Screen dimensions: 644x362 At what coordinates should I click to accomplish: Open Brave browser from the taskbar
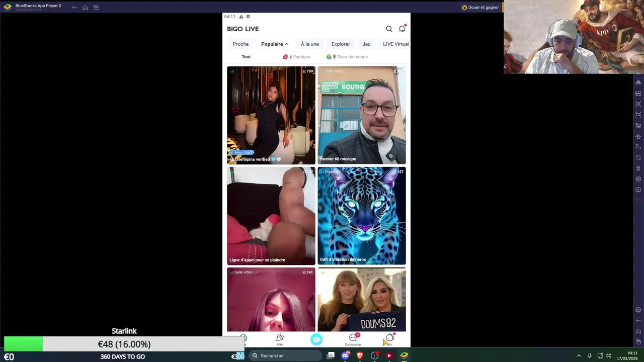coord(360,355)
